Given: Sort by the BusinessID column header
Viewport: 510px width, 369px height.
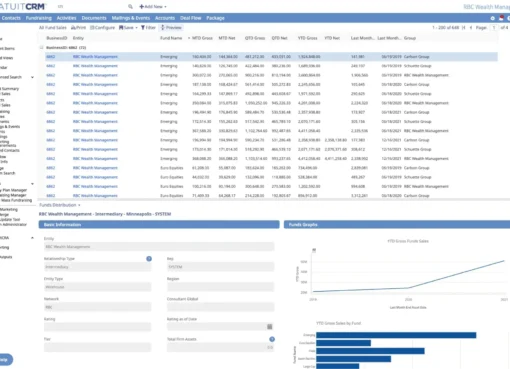Looking at the screenshot, I should coord(57,38).
